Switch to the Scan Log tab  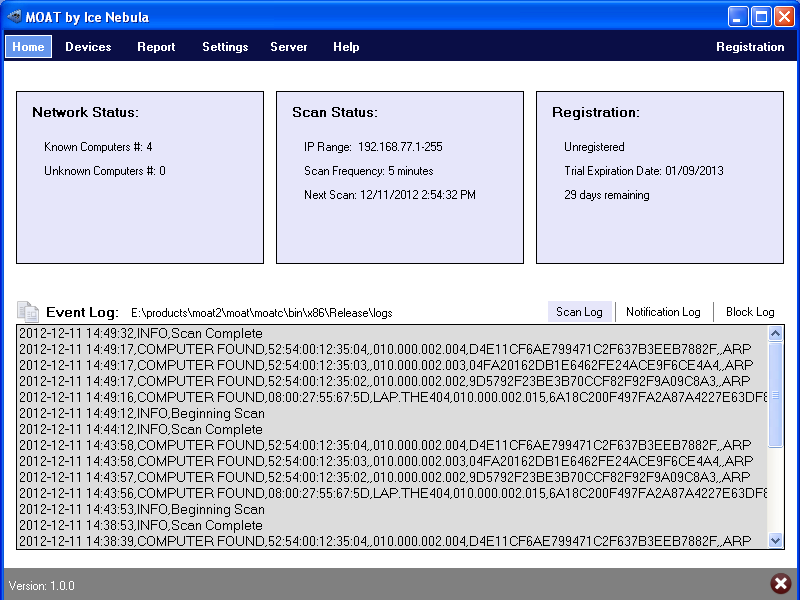coord(579,312)
